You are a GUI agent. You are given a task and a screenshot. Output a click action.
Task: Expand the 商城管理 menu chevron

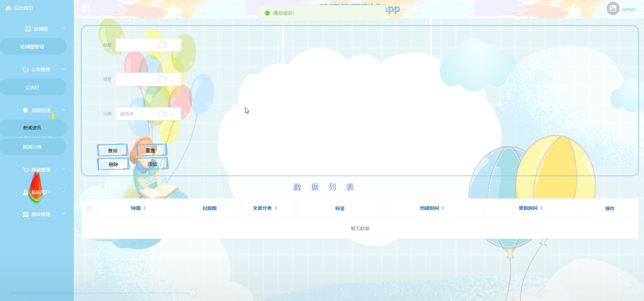[x=63, y=169]
